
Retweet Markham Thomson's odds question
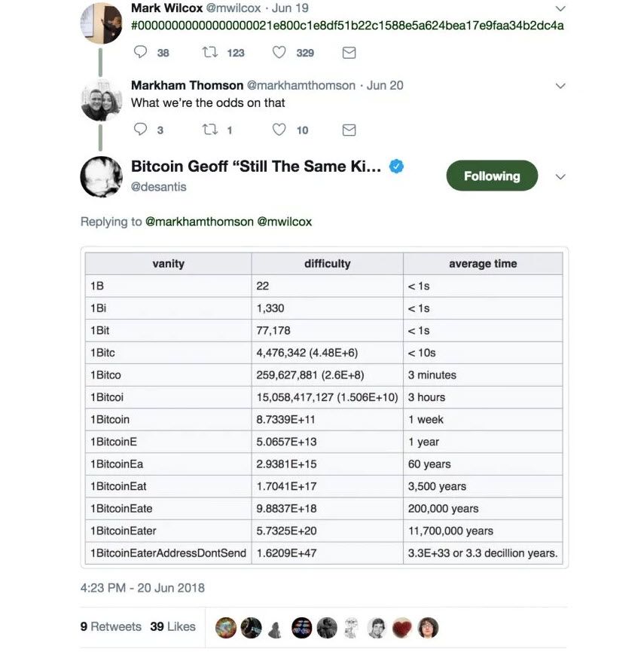(211, 130)
